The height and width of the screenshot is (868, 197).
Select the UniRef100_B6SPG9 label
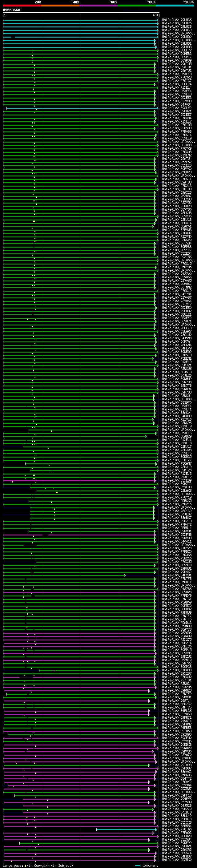[x=177, y=60]
